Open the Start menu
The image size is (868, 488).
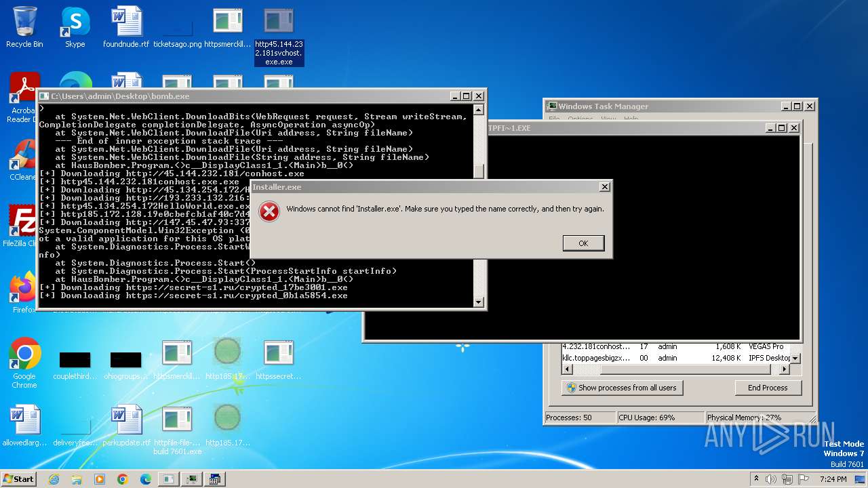(19, 479)
